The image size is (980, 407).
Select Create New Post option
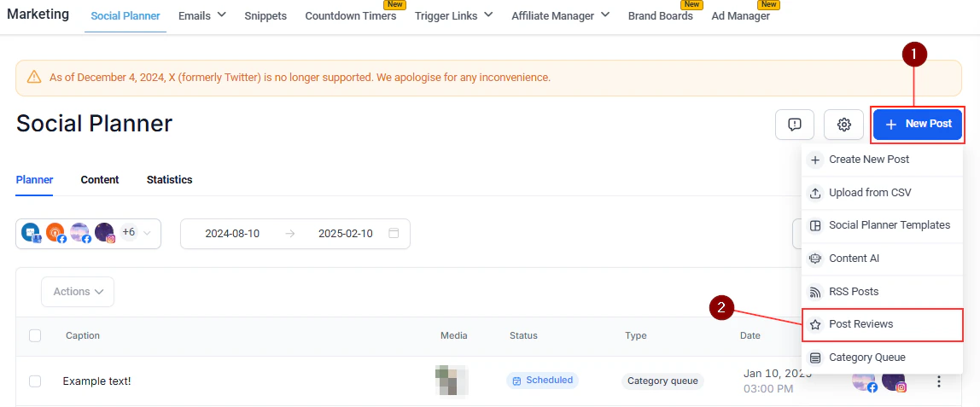click(x=882, y=160)
